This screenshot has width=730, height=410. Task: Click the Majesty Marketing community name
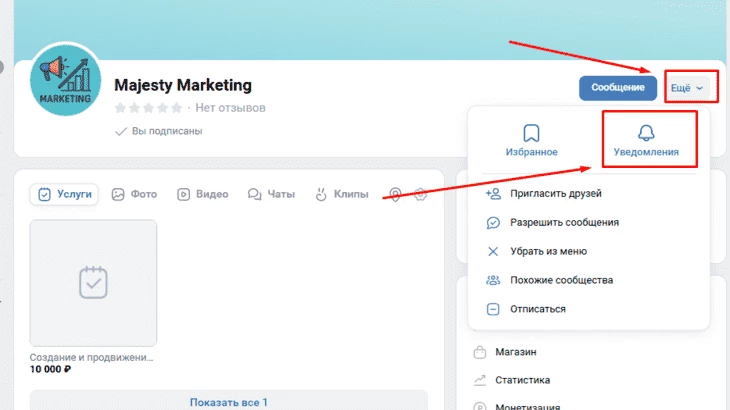click(183, 85)
